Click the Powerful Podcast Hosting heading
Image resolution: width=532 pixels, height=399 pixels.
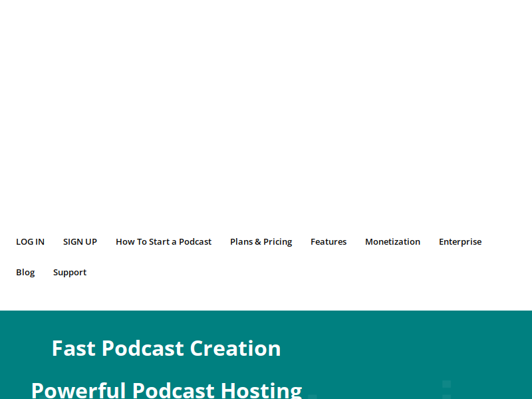click(166, 390)
